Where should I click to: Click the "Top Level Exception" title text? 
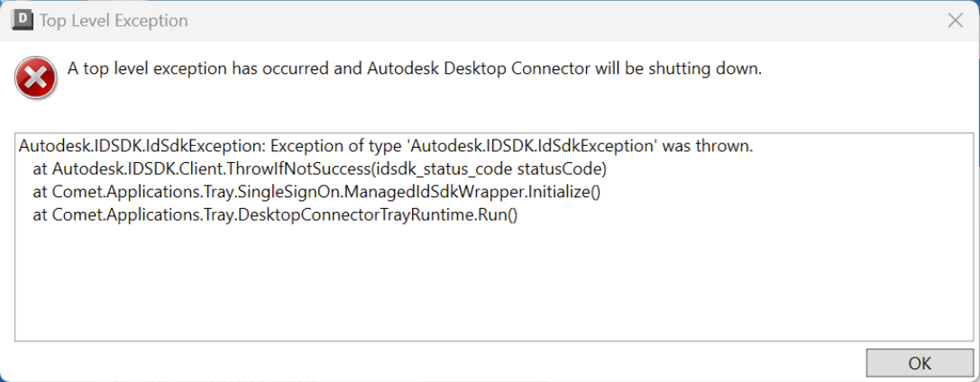tap(114, 21)
